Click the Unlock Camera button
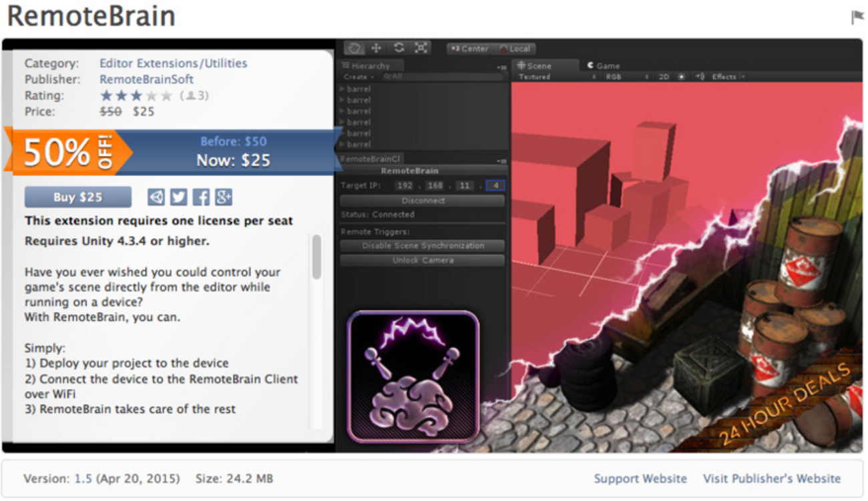Screen dimensions: 868x501 423,260
